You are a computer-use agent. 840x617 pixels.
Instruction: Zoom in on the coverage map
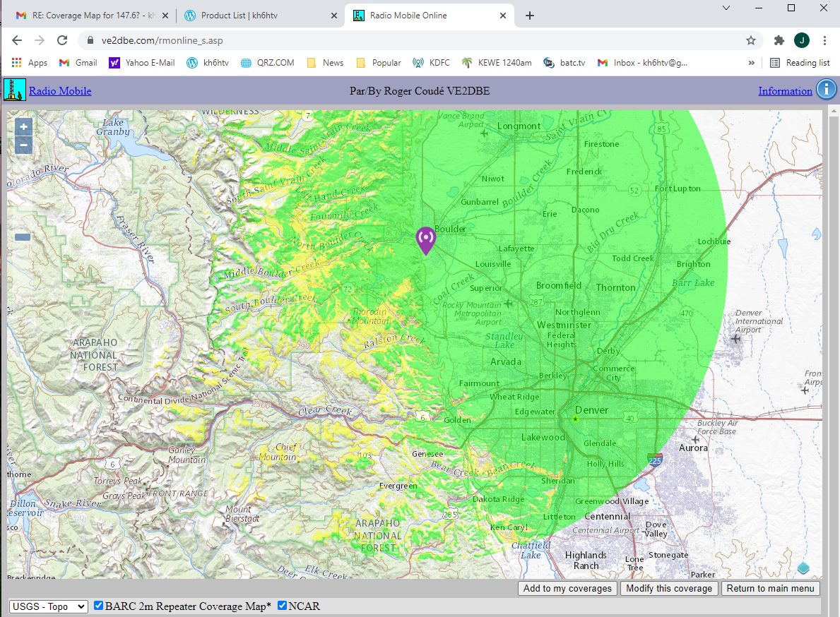point(23,127)
